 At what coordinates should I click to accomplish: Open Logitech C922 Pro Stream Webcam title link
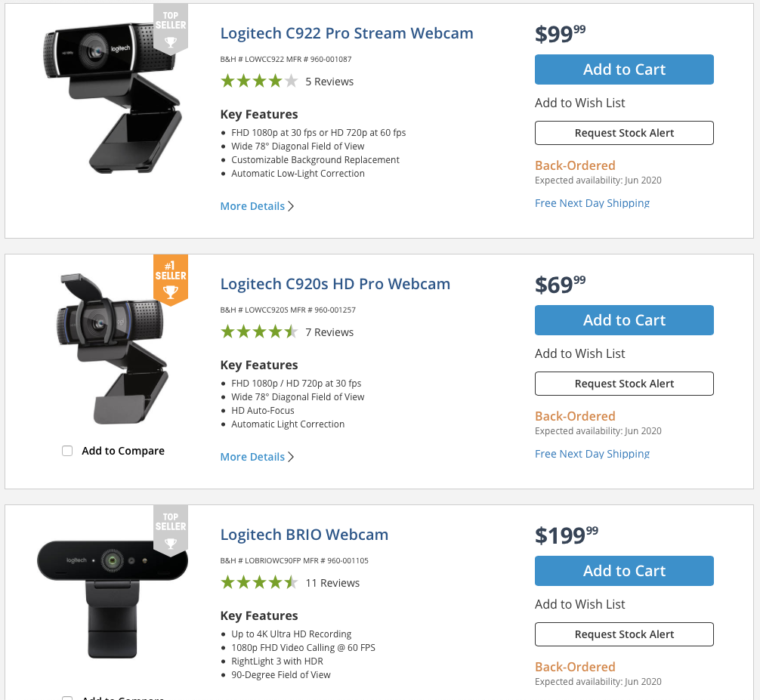click(347, 33)
